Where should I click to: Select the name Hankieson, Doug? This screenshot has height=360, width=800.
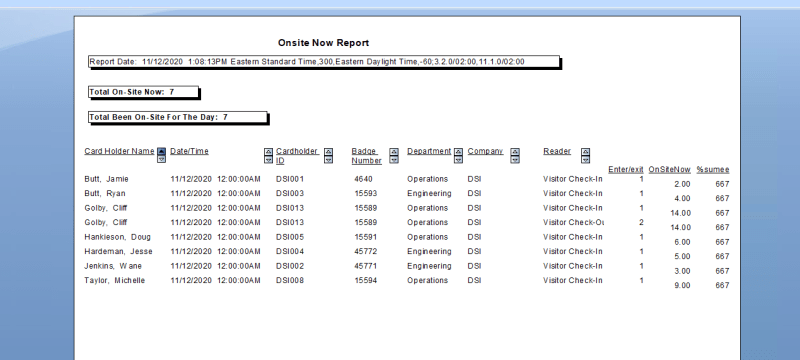pyautogui.click(x=118, y=237)
